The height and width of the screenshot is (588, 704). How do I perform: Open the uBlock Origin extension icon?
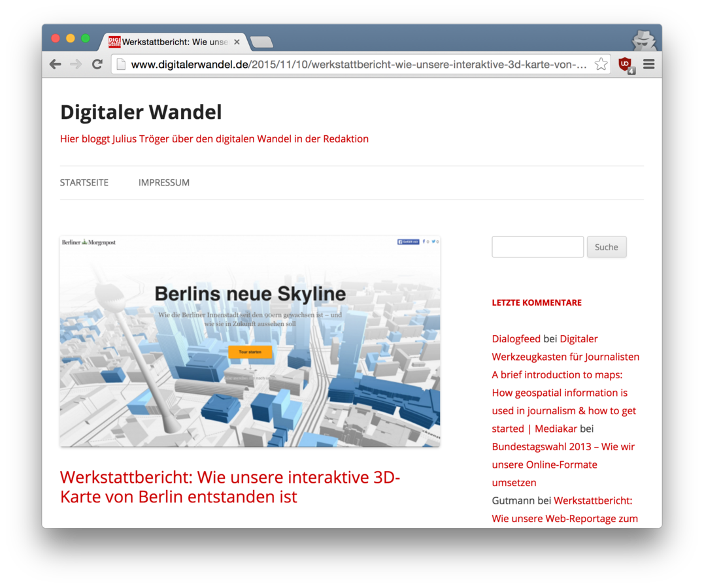(x=626, y=65)
